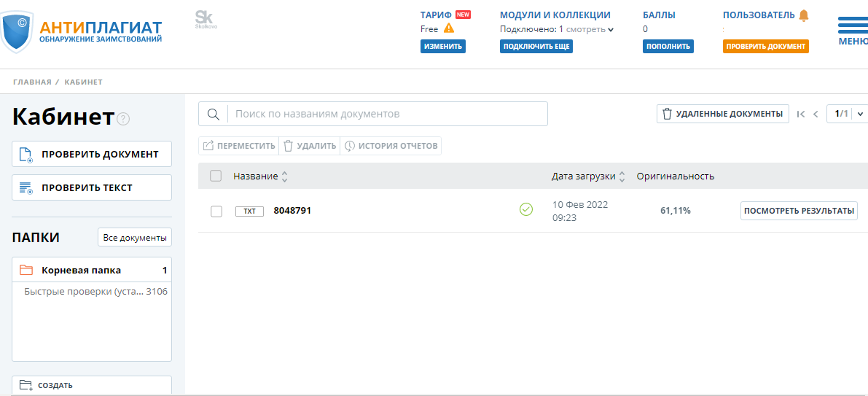Click ПОСМОТРЕТЬ РЕЗУЛЬТАТЫ button
The width and height of the screenshot is (868, 396).
[799, 211]
